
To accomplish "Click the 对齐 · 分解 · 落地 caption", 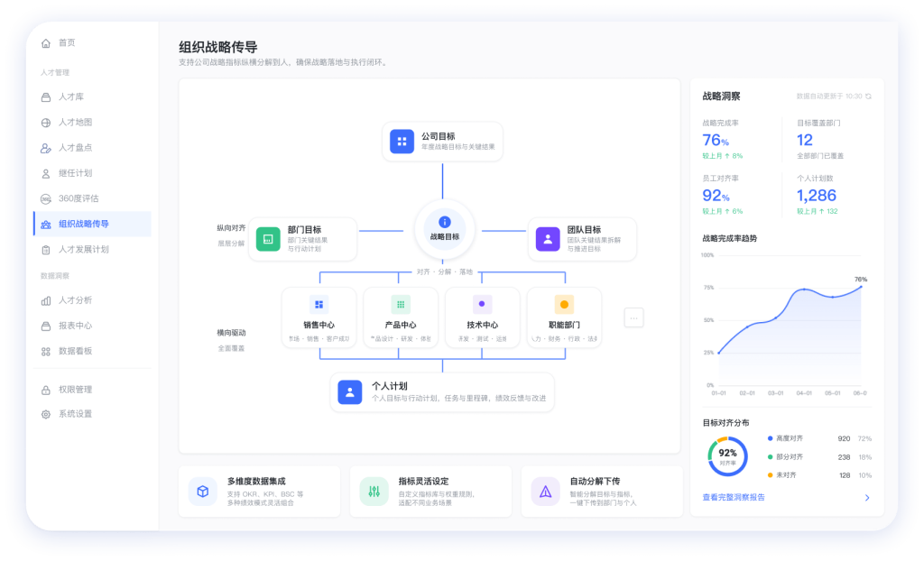I will pos(444,272).
